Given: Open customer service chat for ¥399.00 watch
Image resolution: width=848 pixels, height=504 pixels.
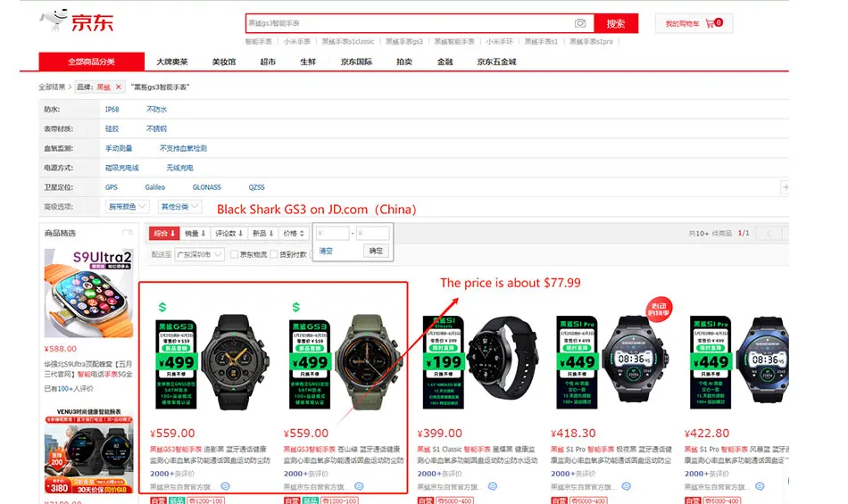Looking at the screenshot, I should pyautogui.click(x=492, y=486).
